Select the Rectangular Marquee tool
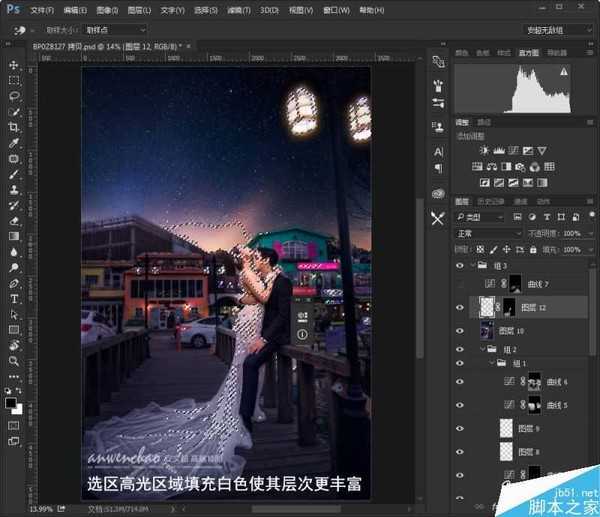600x517 pixels. pyautogui.click(x=14, y=80)
